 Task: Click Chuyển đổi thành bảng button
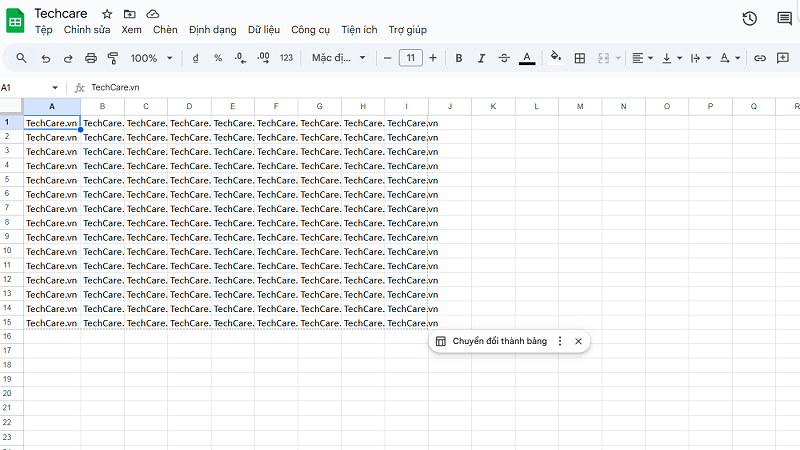(x=491, y=341)
